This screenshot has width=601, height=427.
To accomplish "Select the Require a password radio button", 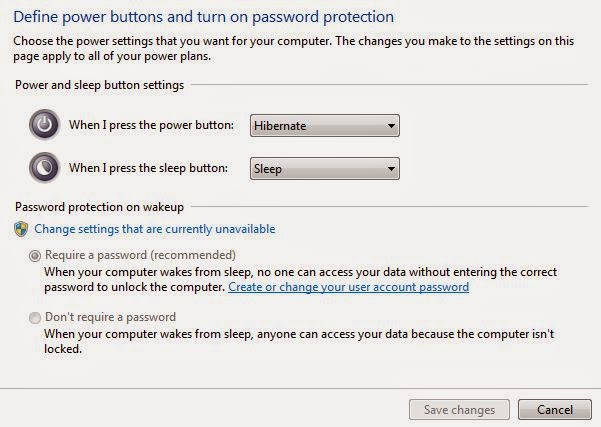I will (x=35, y=255).
